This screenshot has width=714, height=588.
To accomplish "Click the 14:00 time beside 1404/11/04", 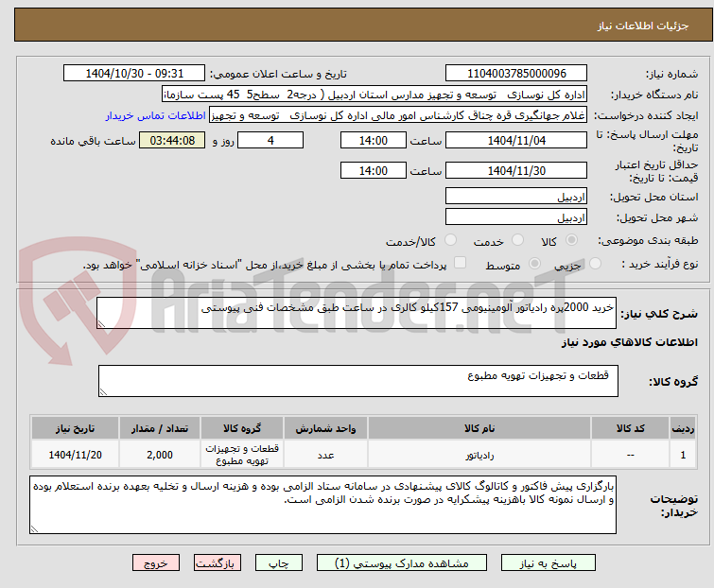I will pyautogui.click(x=374, y=140).
